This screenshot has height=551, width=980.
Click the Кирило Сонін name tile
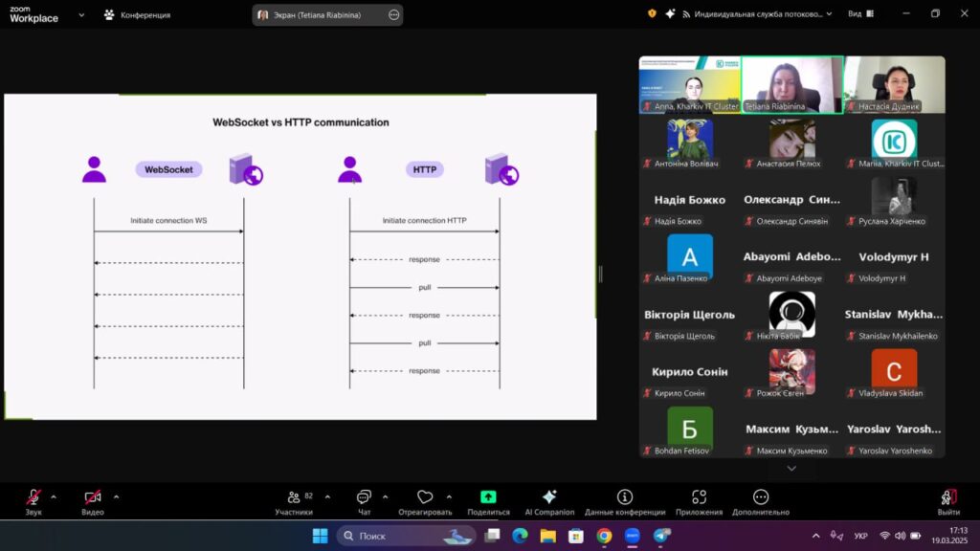(x=689, y=372)
